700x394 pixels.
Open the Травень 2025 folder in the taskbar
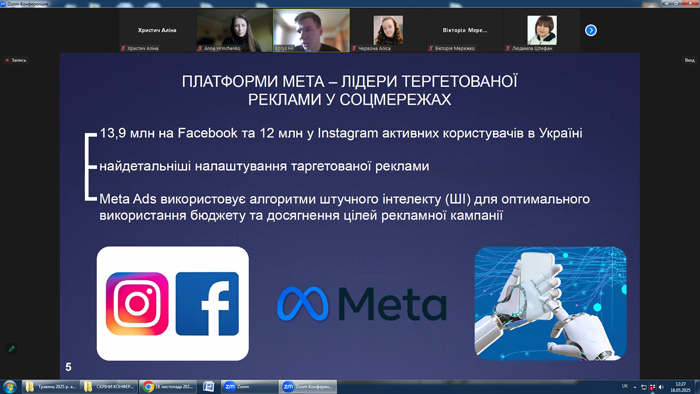click(50, 386)
